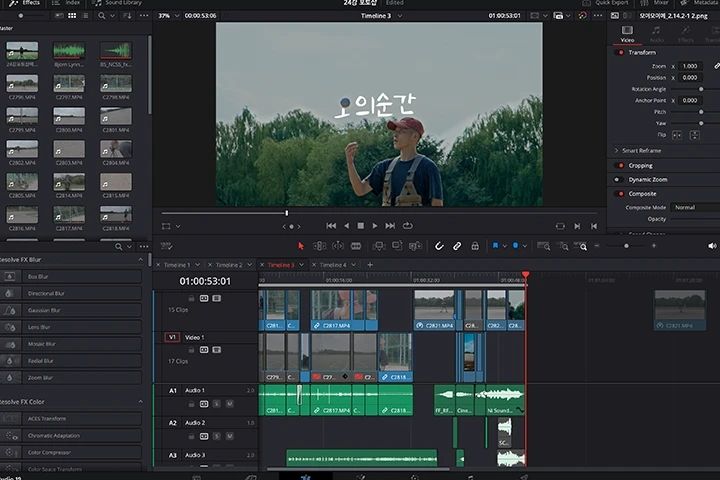Jump to last frame of timeline
This screenshot has height=480, width=720.
tap(390, 226)
